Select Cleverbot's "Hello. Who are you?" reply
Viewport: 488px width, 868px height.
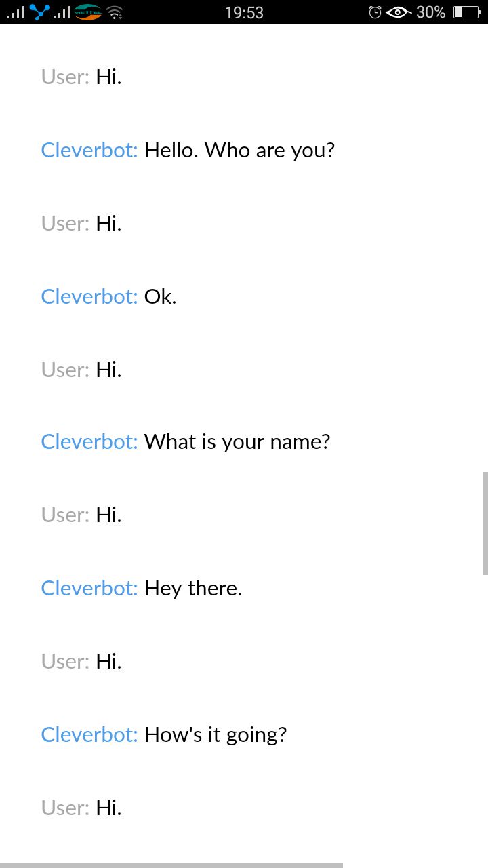click(239, 150)
